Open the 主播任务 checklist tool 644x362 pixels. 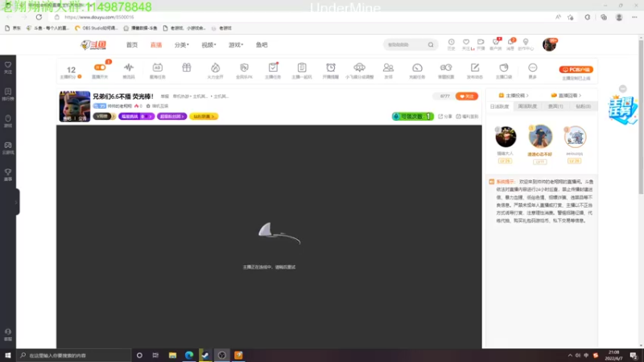tap(273, 70)
